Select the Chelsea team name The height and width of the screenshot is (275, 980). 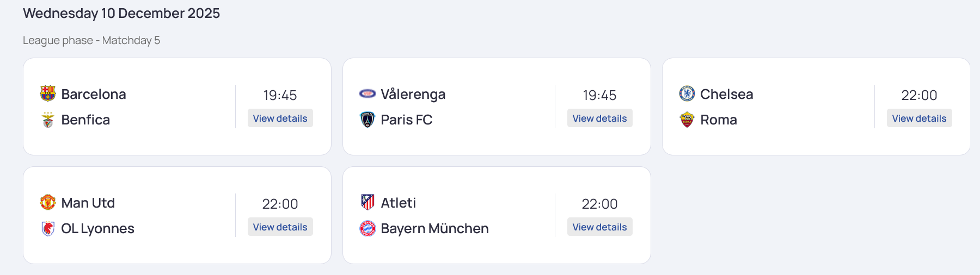pyautogui.click(x=726, y=94)
